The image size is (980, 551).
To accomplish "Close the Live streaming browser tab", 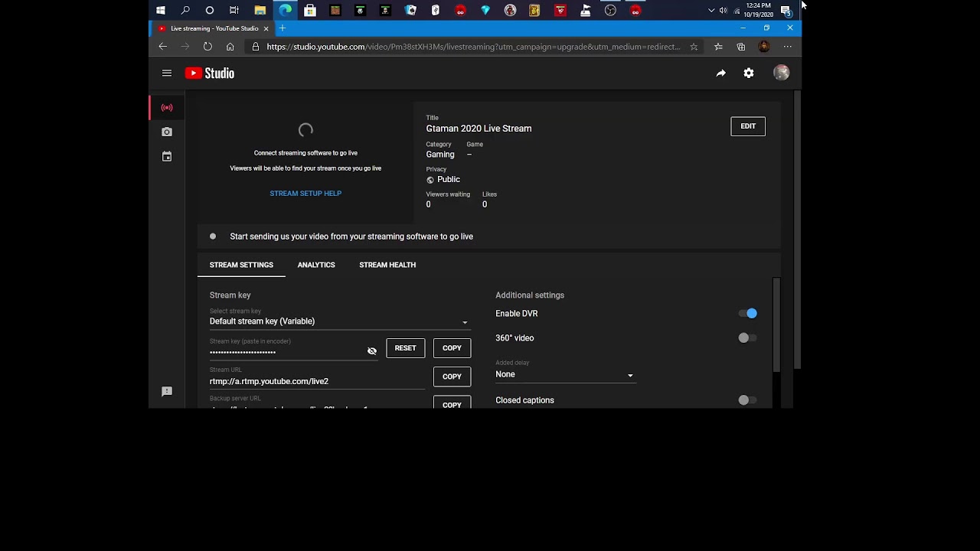I will click(266, 28).
